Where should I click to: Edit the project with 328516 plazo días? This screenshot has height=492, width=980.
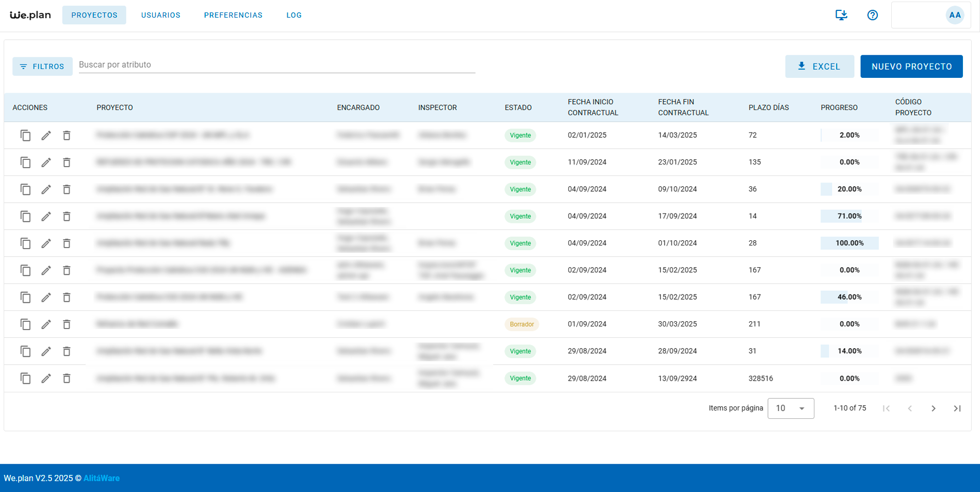click(x=46, y=379)
